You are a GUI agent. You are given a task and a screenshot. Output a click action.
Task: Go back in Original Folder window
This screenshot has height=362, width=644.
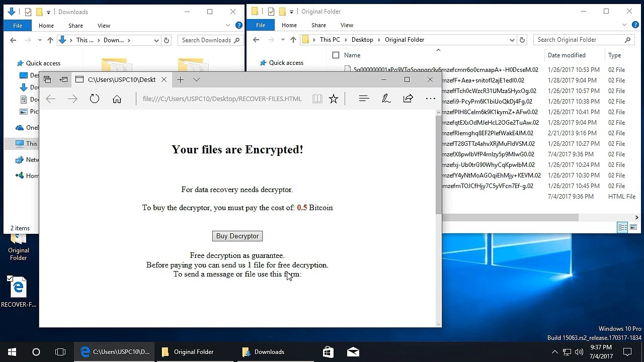(256, 40)
